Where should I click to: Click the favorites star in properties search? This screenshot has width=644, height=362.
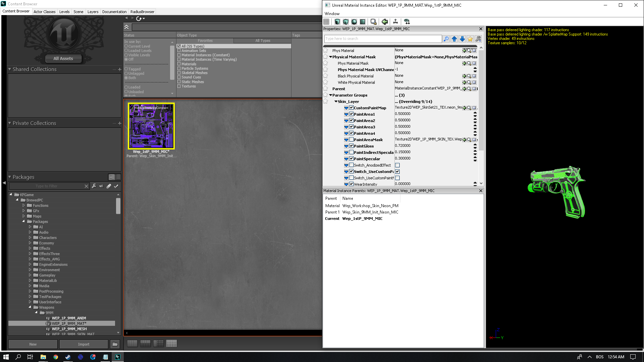tap(470, 39)
